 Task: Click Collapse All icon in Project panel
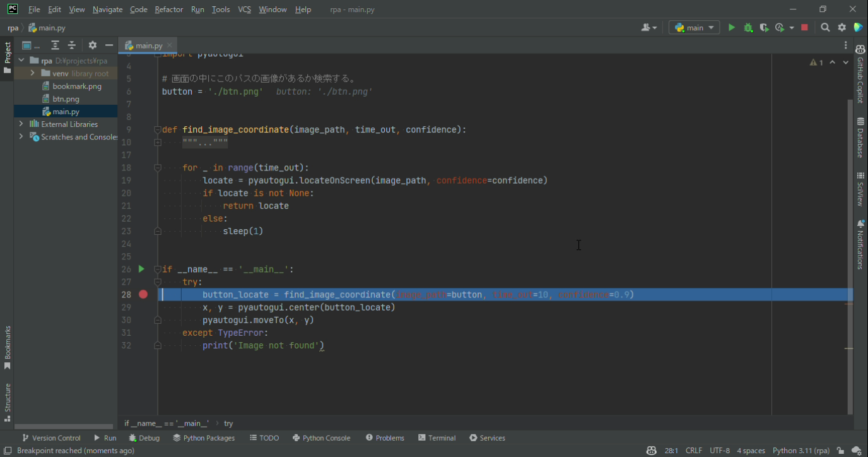72,45
